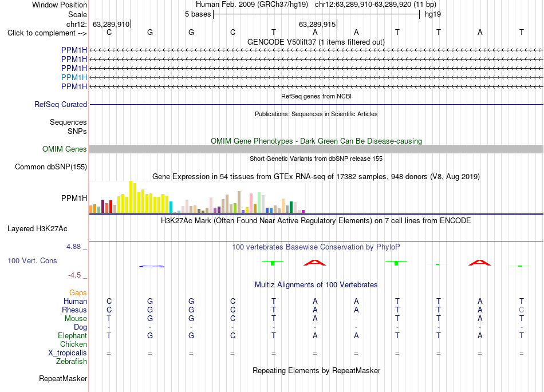The image size is (544, 392).
Task: Click the light-gray T in the Elephant row
Action: 109,335
